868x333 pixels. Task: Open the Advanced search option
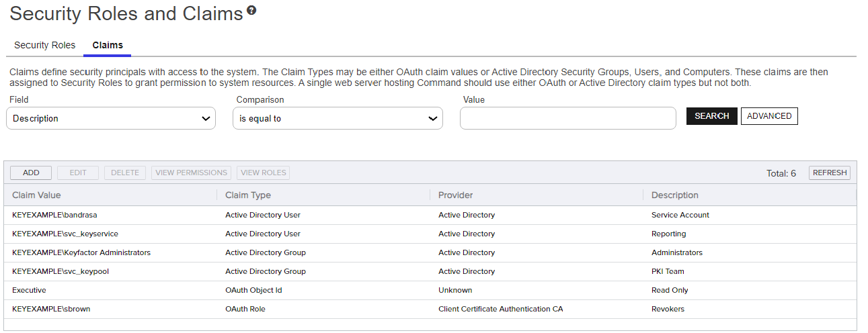point(769,116)
